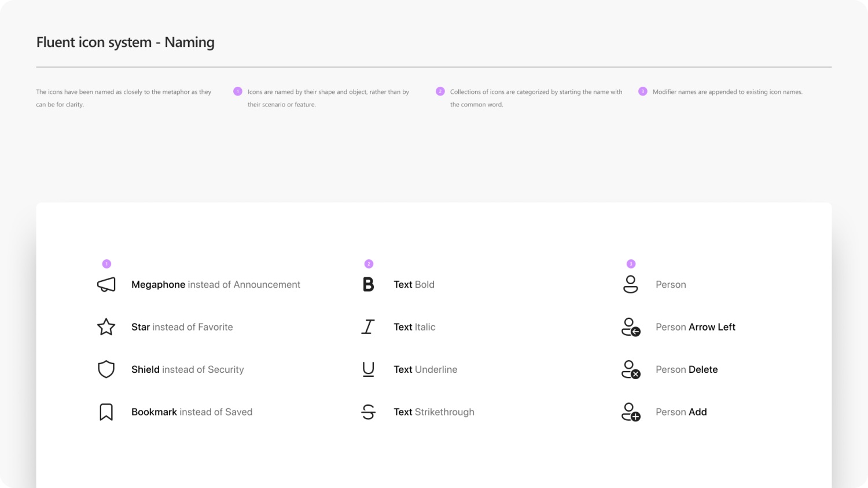Image resolution: width=868 pixels, height=488 pixels.
Task: Click the Person Add icon
Action: tap(631, 412)
